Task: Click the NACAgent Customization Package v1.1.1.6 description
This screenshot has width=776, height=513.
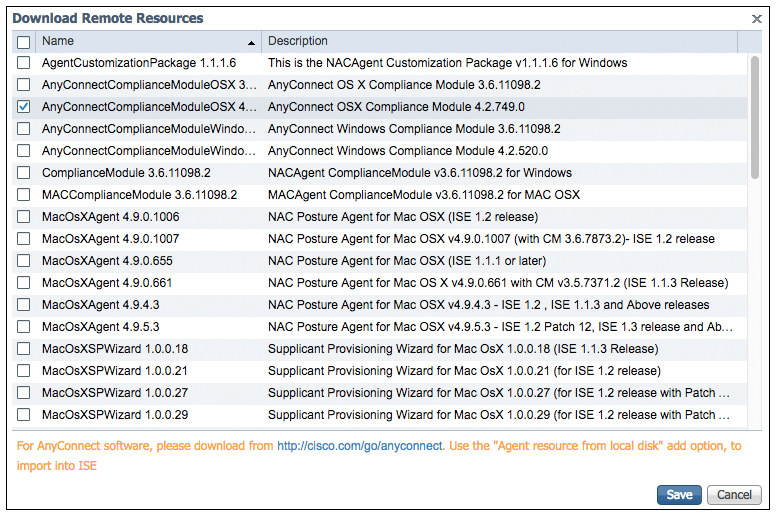Action: tap(448, 63)
